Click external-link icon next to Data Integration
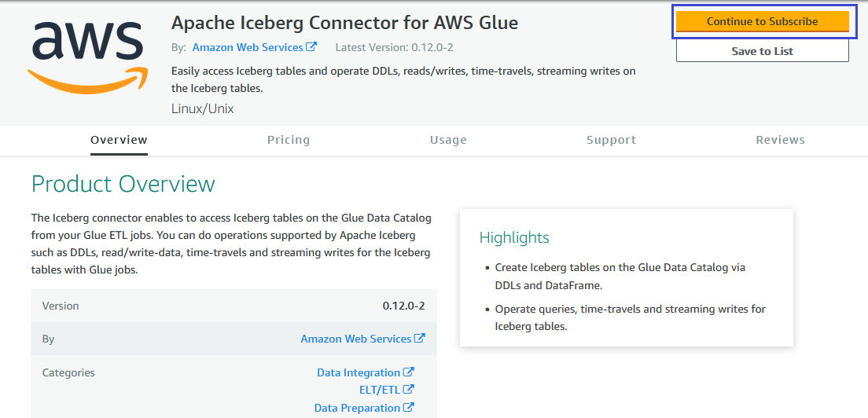 409,372
